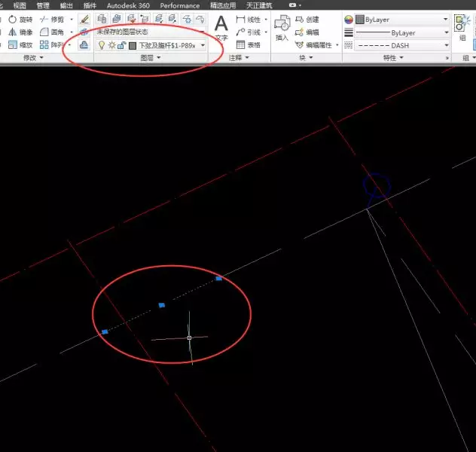Image resolution: width=476 pixels, height=452 pixels.
Task: Toggle the layer lightbulb on/off icon
Action: [x=102, y=45]
